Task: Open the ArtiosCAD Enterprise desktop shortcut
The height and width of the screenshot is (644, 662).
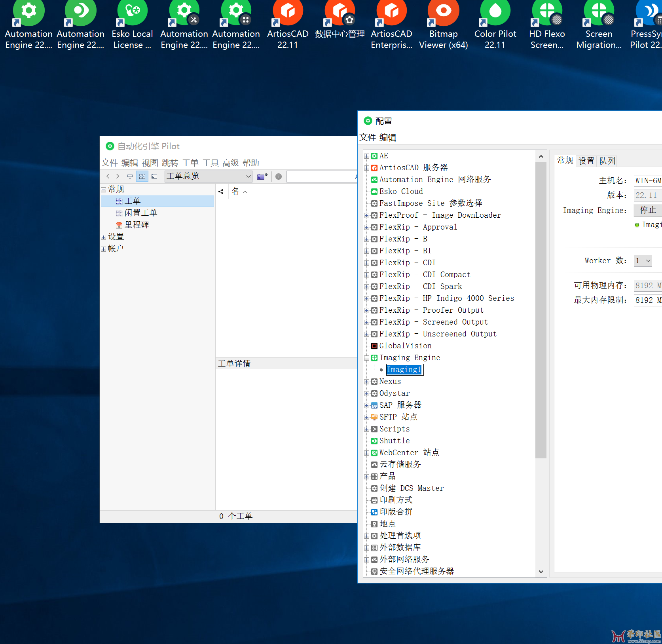Action: pos(391,25)
